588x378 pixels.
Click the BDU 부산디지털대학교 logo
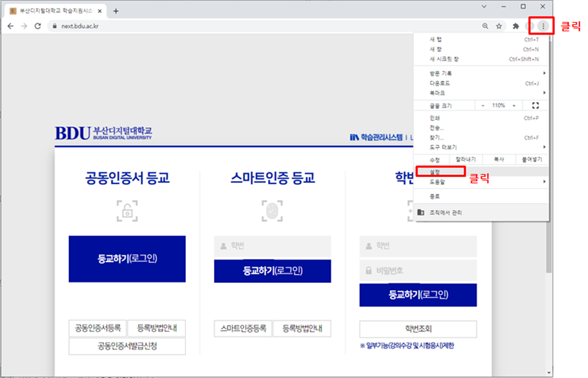click(103, 133)
